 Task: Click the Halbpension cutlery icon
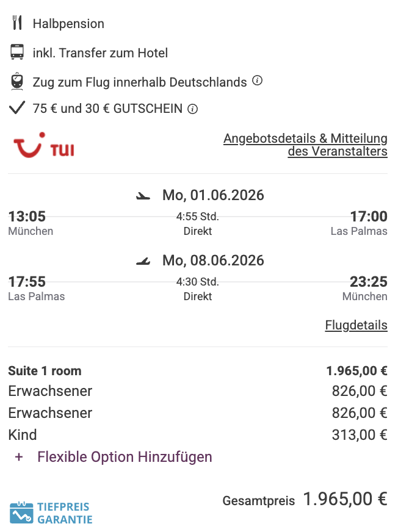click(x=18, y=23)
